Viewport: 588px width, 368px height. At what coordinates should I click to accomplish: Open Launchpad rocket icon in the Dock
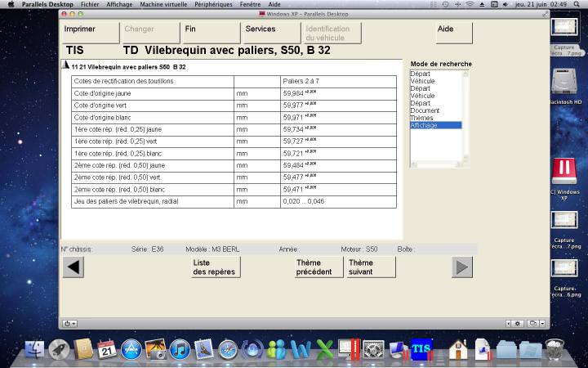[60, 350]
